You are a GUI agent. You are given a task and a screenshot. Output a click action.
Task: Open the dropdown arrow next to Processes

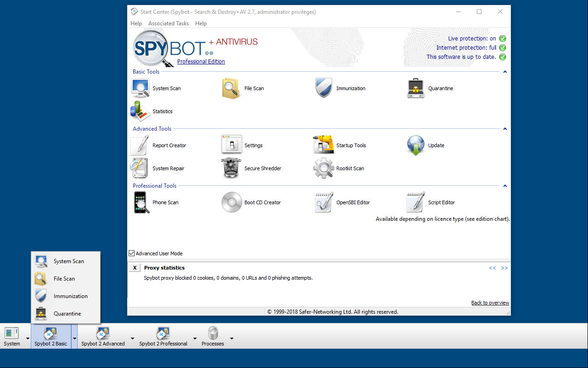232,338
